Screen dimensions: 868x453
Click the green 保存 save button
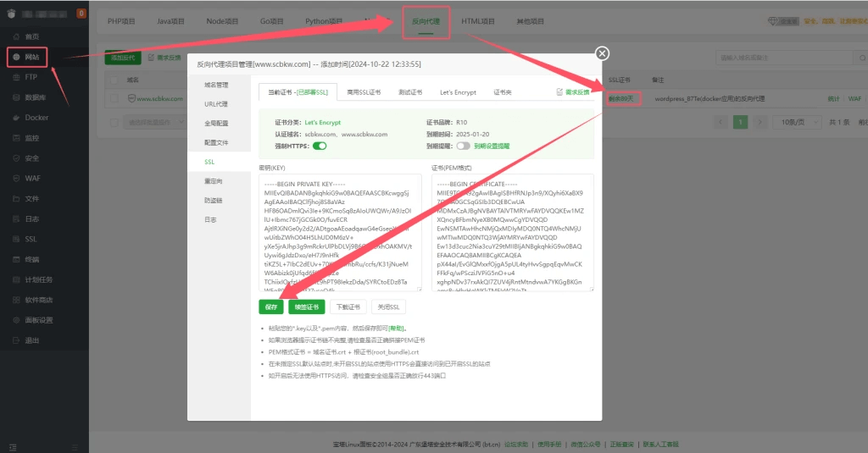click(x=271, y=307)
